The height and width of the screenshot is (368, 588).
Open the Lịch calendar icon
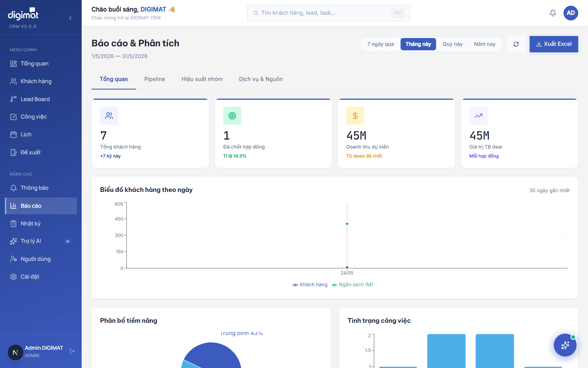pyautogui.click(x=13, y=135)
